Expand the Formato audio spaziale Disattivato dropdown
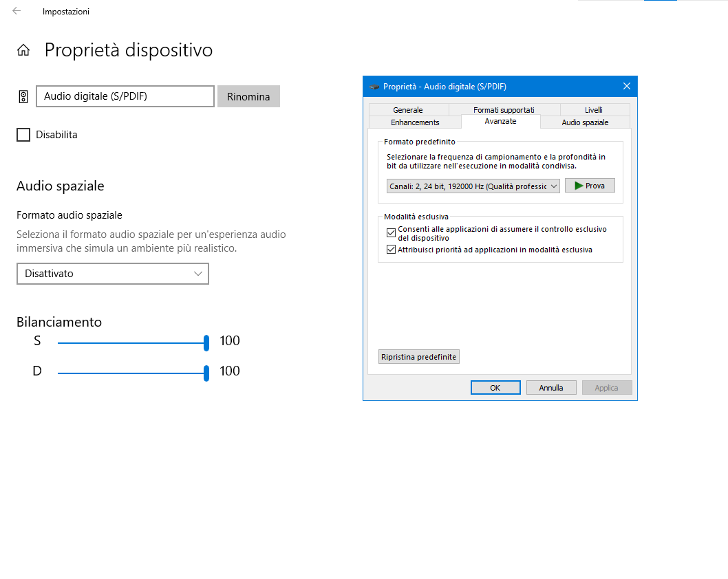728x579 pixels. pos(113,274)
